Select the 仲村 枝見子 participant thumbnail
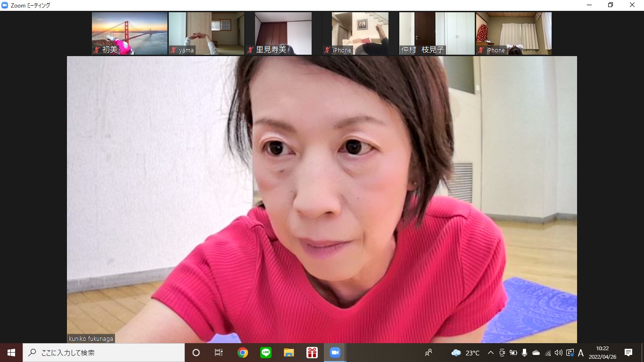The width and height of the screenshot is (644, 362). click(x=437, y=33)
